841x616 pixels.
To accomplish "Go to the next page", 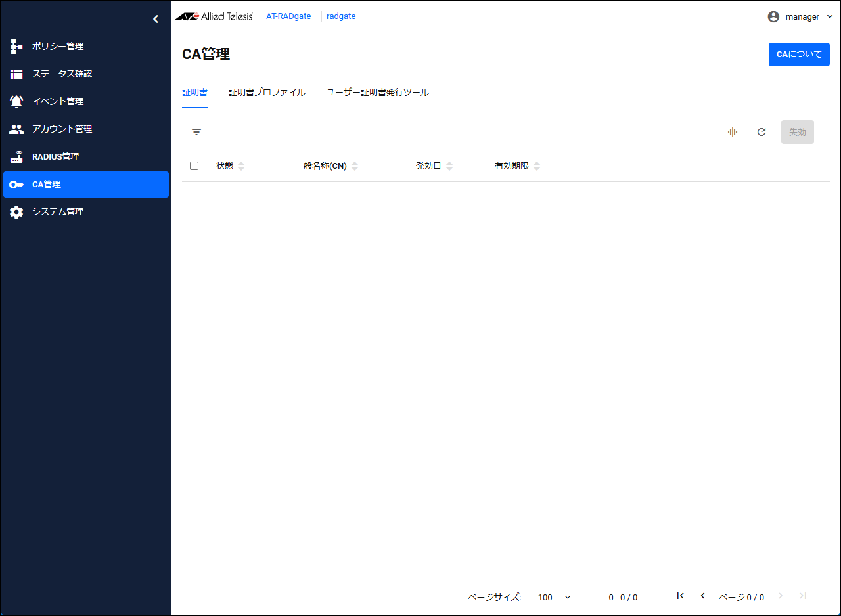I will [781, 596].
